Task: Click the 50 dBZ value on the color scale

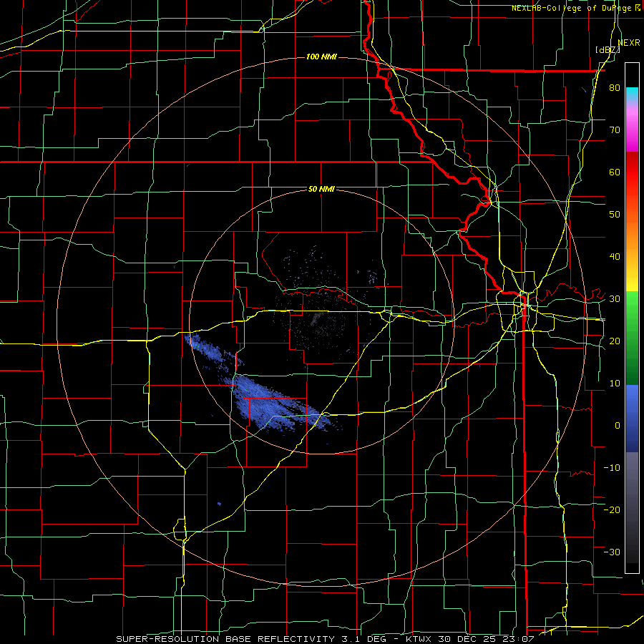Action: [615, 215]
